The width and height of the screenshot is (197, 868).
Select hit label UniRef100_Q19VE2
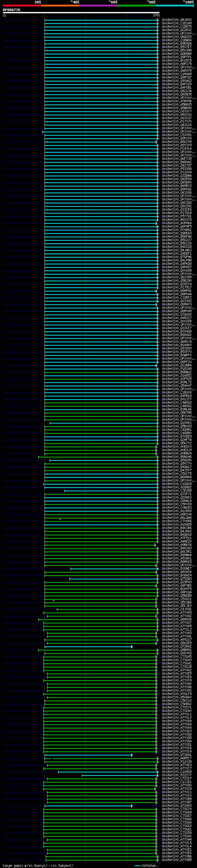click(x=177, y=423)
